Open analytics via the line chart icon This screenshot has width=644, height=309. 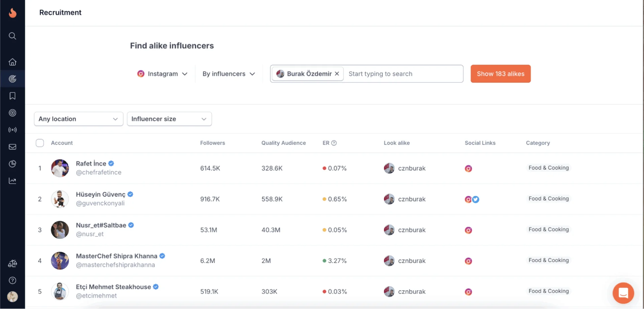point(12,181)
